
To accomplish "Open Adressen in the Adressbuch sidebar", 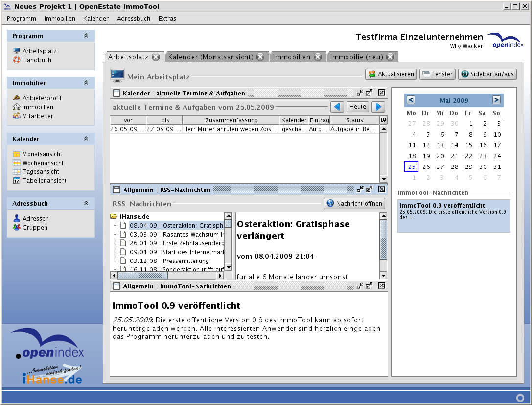I will pyautogui.click(x=35, y=219).
